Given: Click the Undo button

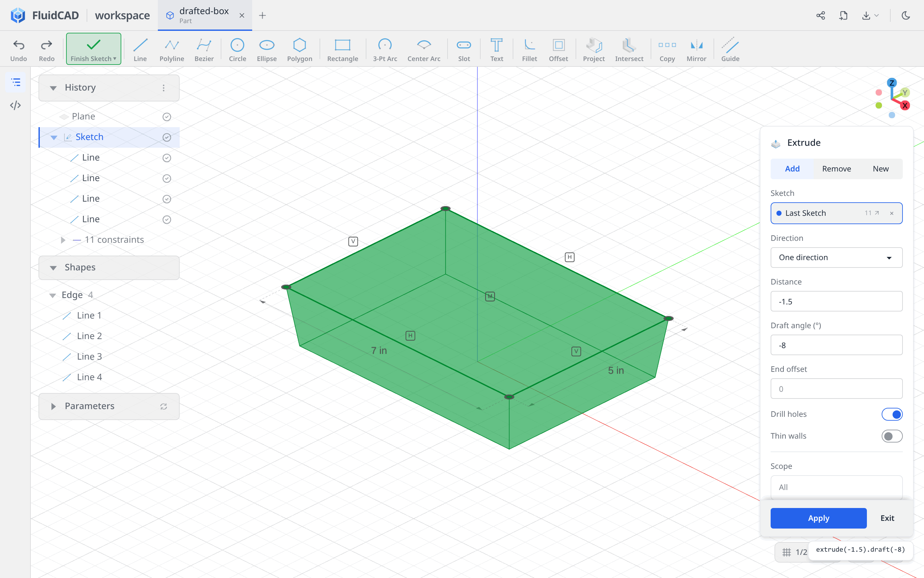Looking at the screenshot, I should point(19,50).
